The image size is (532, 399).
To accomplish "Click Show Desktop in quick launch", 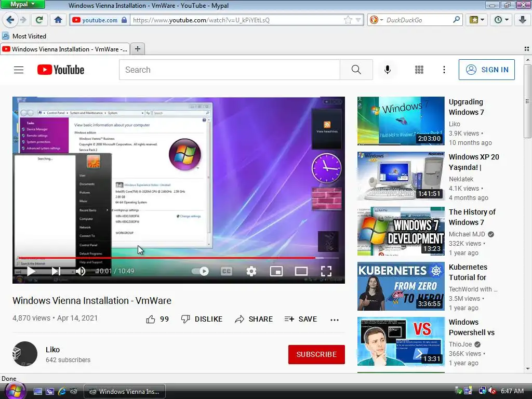I will click(37, 391).
